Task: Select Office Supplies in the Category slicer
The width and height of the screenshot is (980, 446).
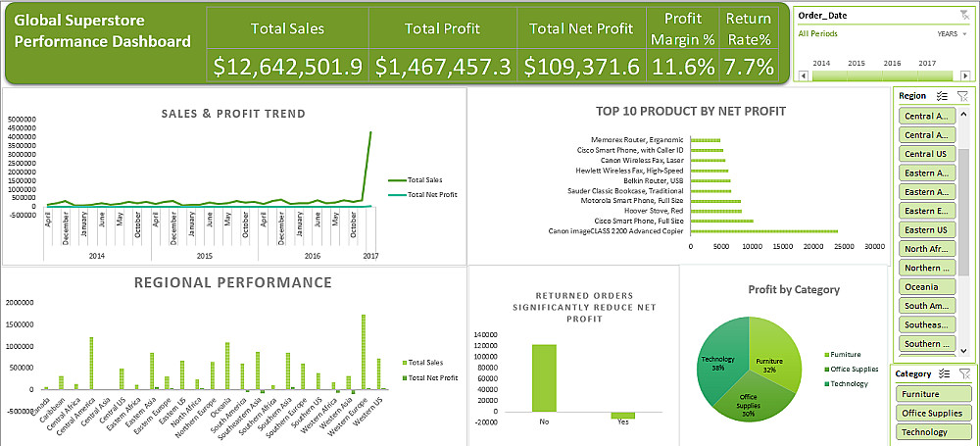Action: (x=933, y=413)
